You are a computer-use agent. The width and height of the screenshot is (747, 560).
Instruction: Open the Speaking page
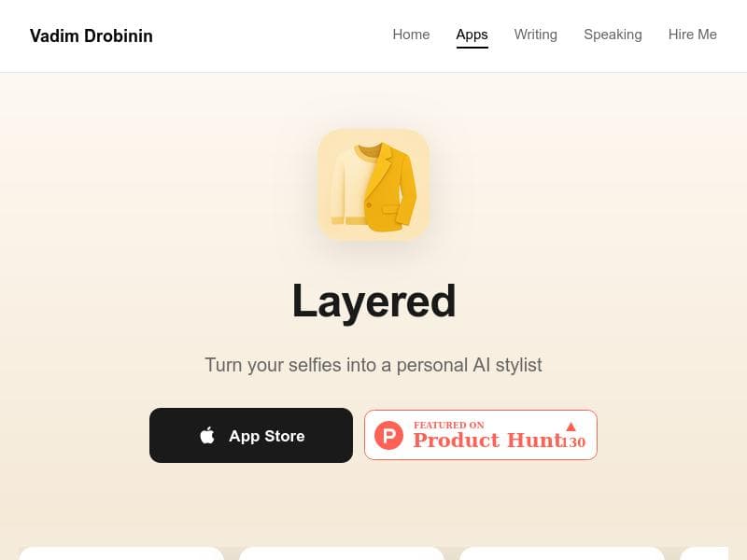613,35
